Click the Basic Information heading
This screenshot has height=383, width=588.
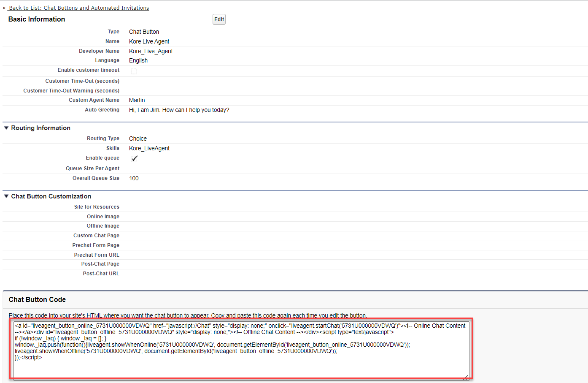tap(37, 19)
